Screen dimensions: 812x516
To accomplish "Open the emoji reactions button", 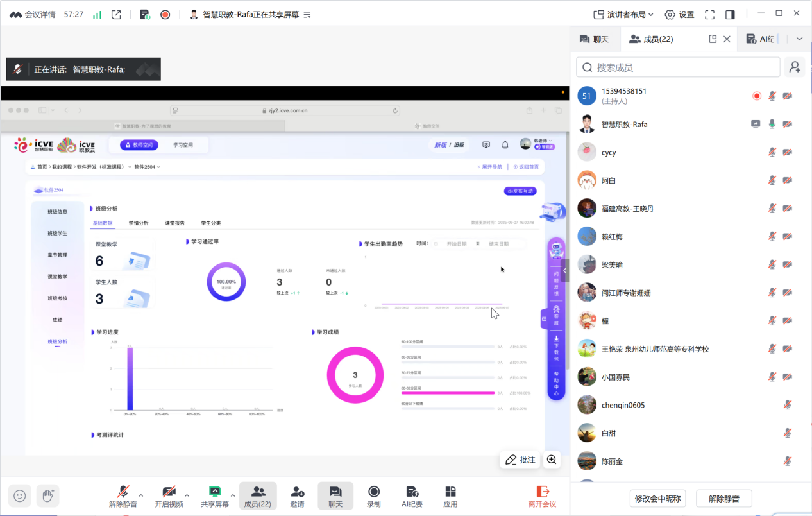I will pos(20,495).
